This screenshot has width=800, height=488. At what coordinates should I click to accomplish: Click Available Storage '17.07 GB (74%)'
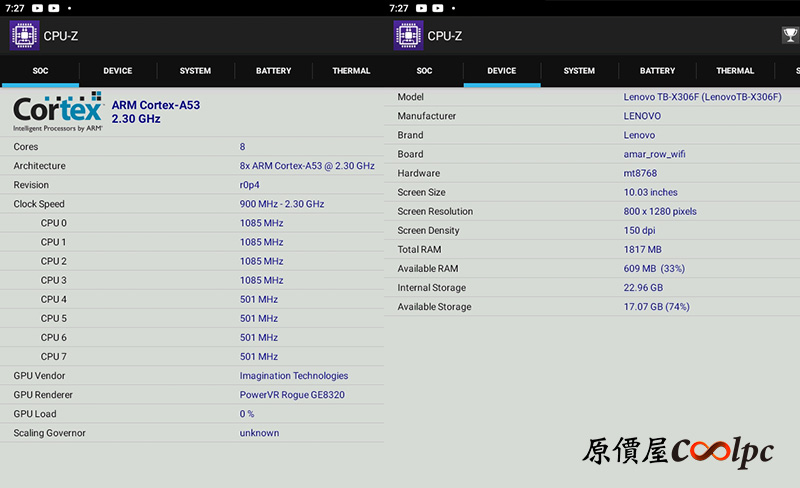click(657, 307)
